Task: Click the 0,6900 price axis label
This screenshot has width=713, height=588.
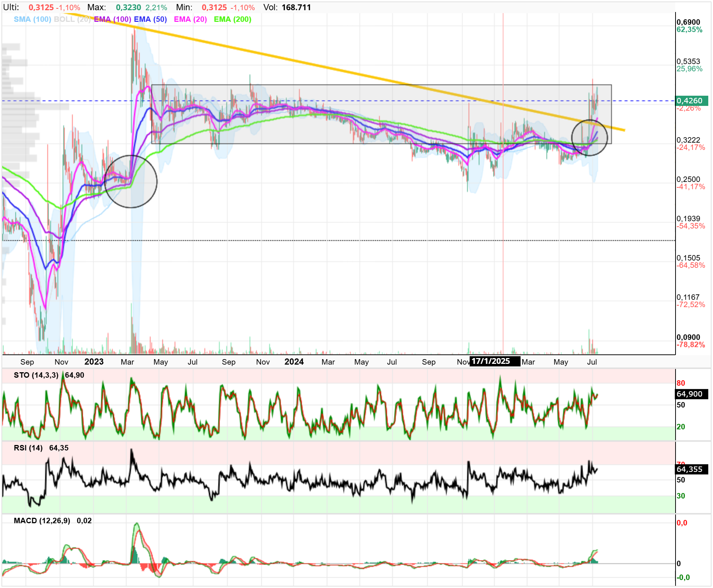Action: click(688, 22)
